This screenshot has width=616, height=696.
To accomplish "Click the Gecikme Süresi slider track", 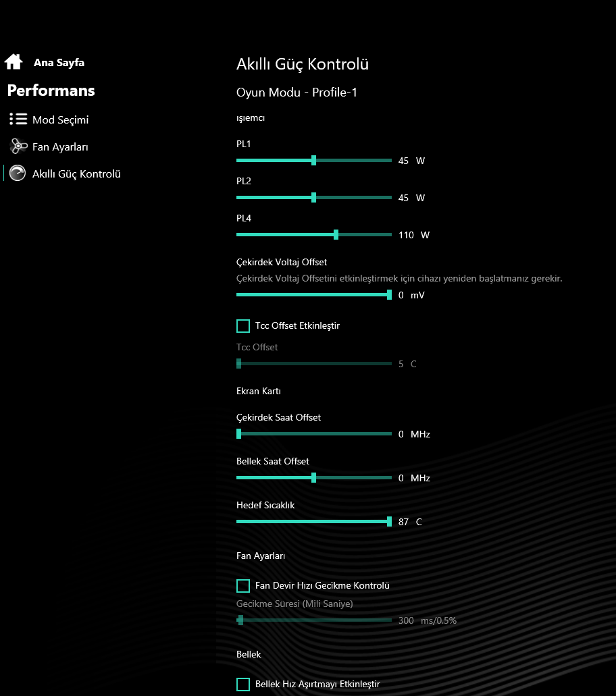I will pyautogui.click(x=314, y=620).
